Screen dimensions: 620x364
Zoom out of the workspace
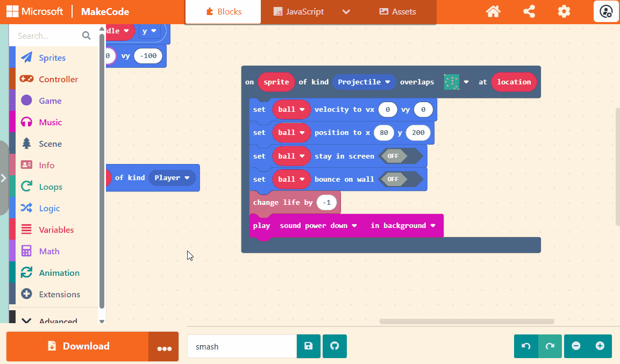tap(576, 346)
